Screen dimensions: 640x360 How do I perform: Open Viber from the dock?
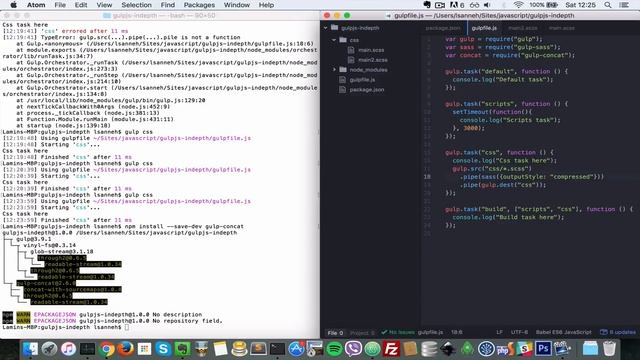click(353, 349)
